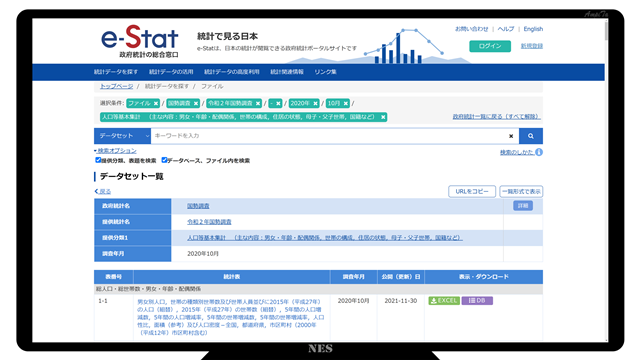Remove the 2020年 filter tag

315,104
